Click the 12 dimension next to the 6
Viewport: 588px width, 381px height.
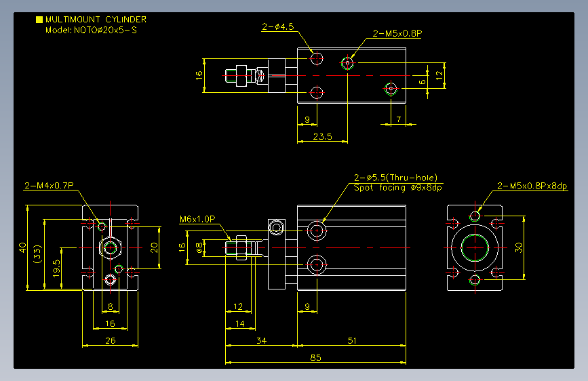click(439, 75)
